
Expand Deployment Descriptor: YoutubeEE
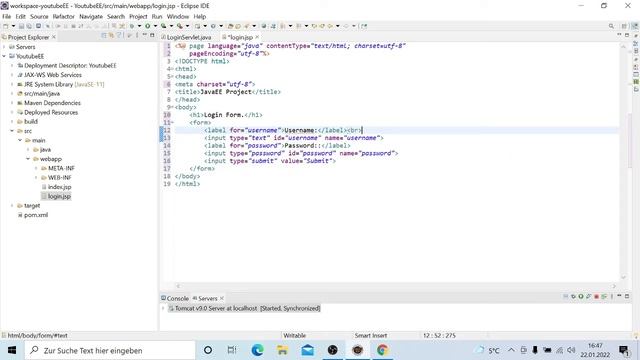tap(12, 65)
